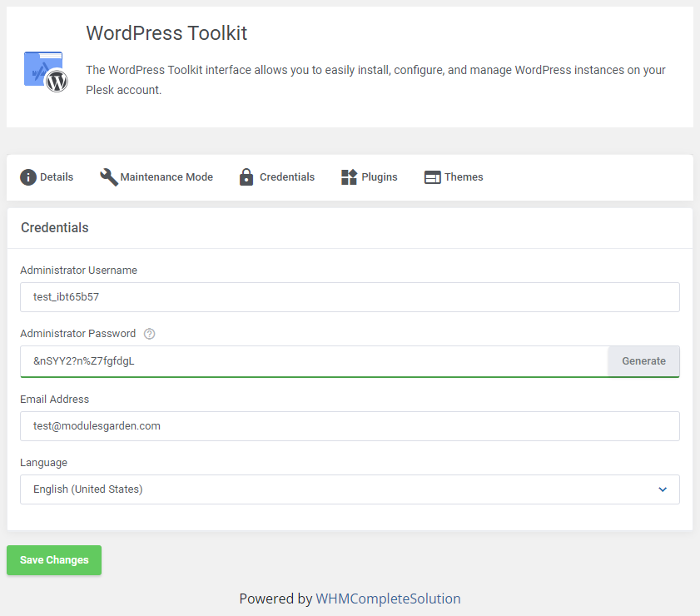Generate a new administrator password
Viewport: 700px width, 616px height.
[643, 361]
